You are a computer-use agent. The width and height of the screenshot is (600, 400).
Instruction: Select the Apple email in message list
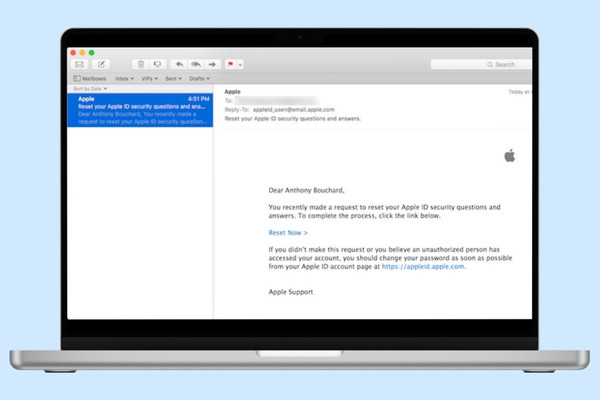140,110
